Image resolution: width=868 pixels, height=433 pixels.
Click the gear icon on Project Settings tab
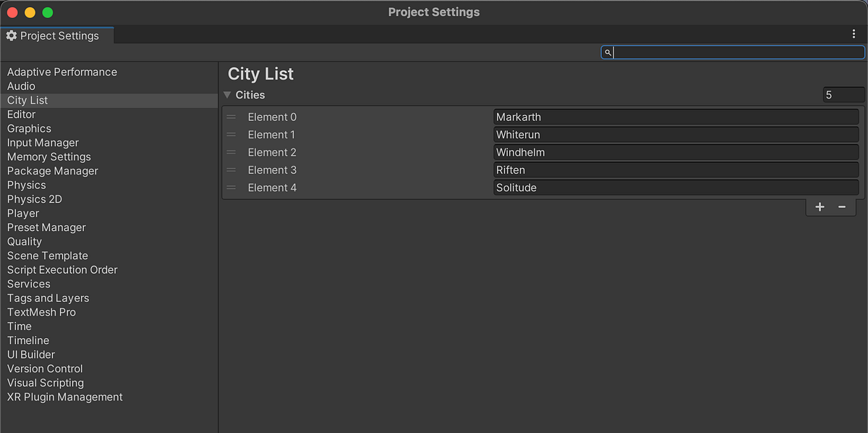tap(12, 35)
